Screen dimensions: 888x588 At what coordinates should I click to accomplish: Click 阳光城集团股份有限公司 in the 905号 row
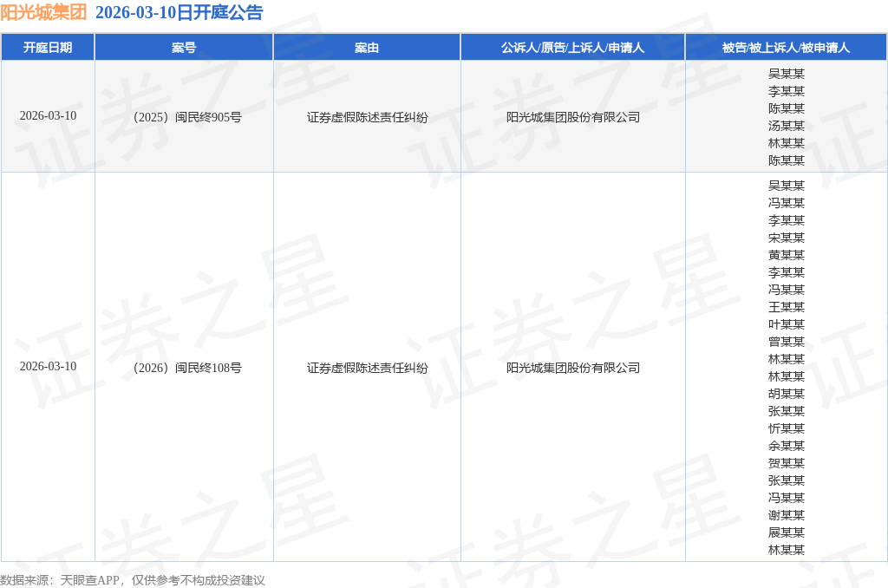pyautogui.click(x=573, y=117)
